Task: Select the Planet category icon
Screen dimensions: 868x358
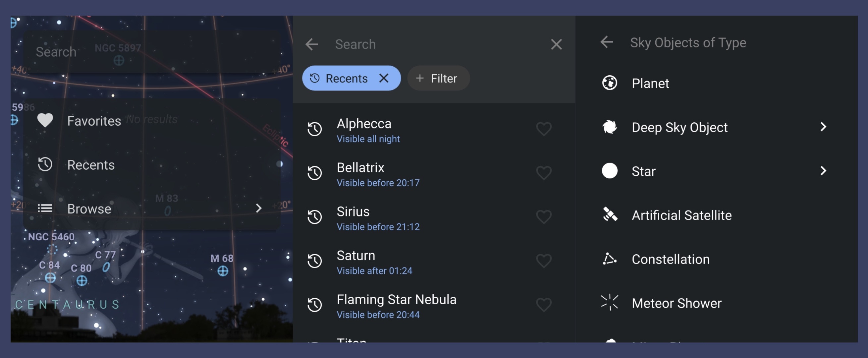Action: tap(610, 83)
